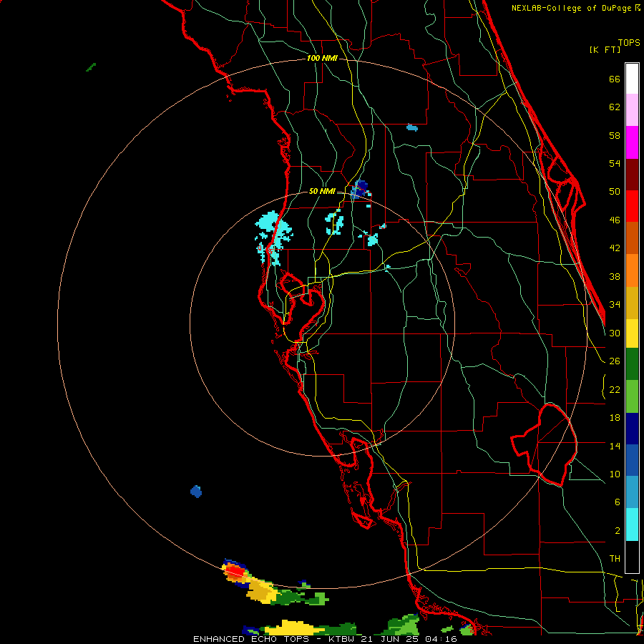Click the "10" legend value
The image size is (644, 644).
click(615, 474)
